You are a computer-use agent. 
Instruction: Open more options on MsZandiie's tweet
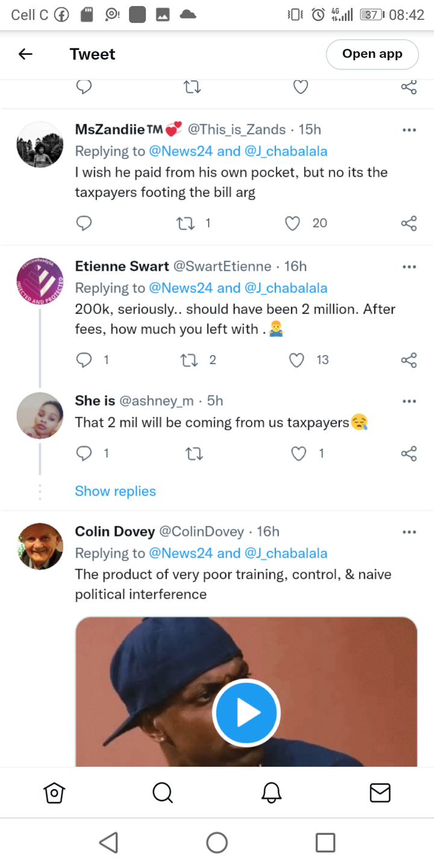pos(409,130)
